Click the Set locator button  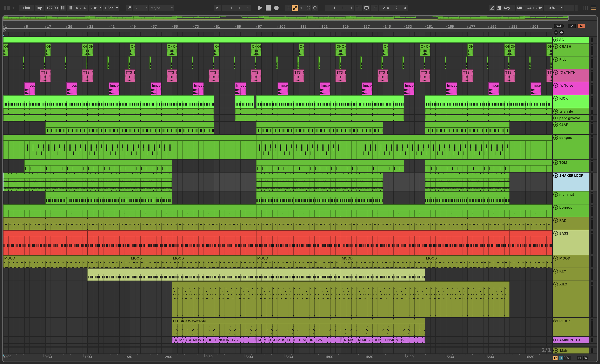tap(558, 26)
